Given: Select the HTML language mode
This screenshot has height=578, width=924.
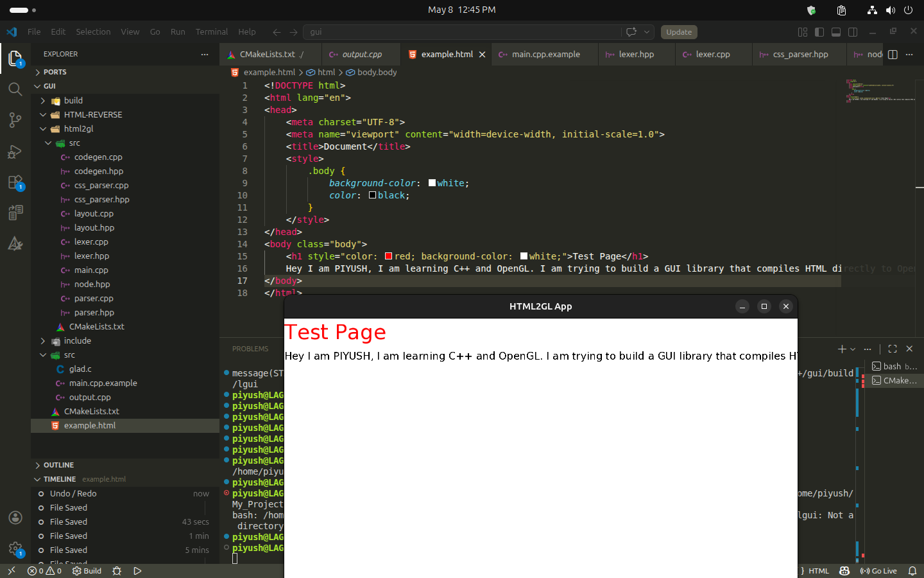Looking at the screenshot, I should [x=818, y=571].
